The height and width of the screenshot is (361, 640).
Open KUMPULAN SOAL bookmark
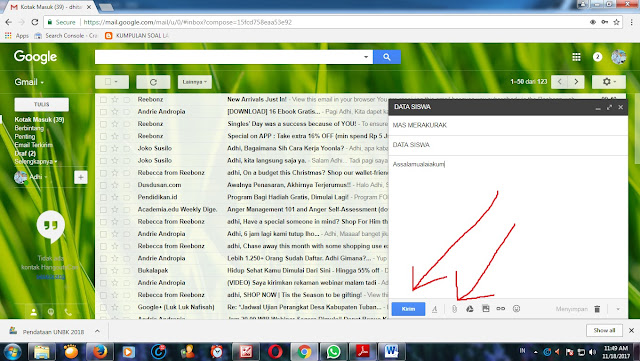[137, 36]
